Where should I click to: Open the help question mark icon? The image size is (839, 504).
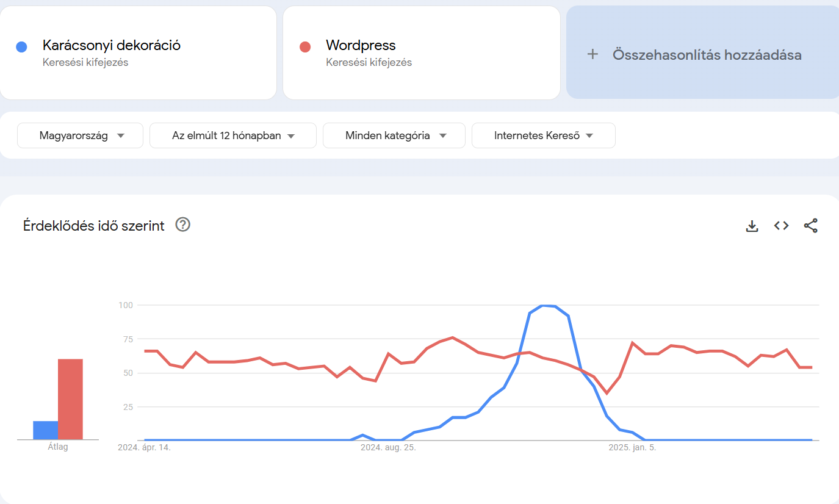pos(183,225)
